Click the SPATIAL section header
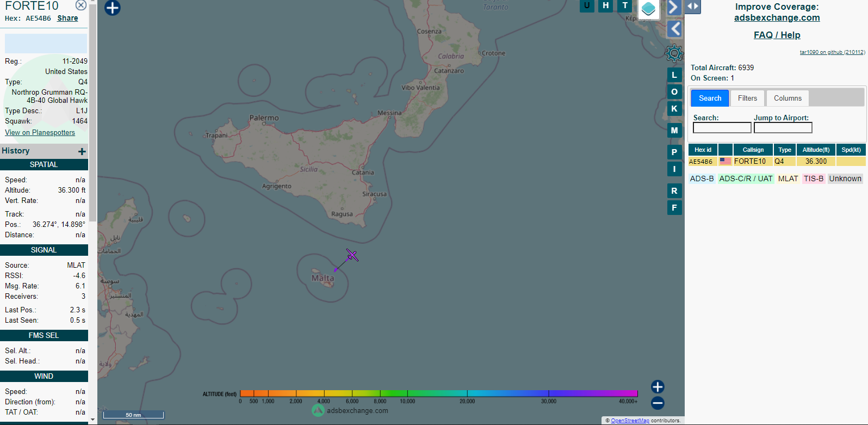This screenshot has width=868, height=425. (44, 164)
